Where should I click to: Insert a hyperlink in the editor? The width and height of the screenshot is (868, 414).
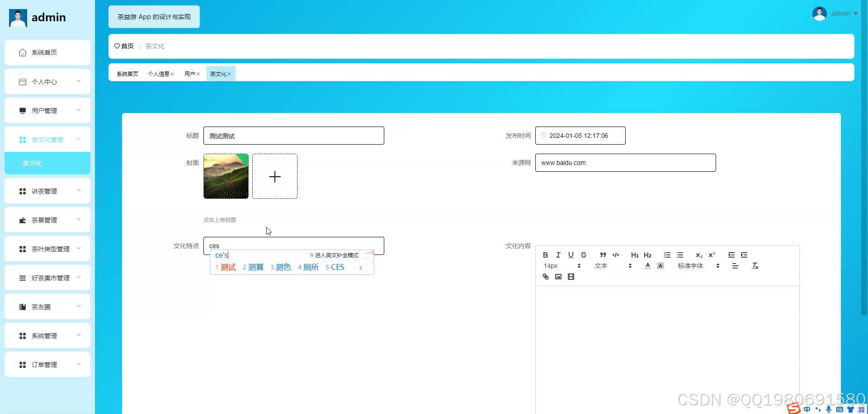click(x=546, y=277)
